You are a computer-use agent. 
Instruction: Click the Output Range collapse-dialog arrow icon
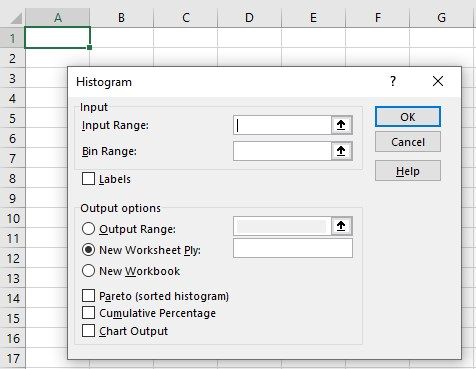341,226
